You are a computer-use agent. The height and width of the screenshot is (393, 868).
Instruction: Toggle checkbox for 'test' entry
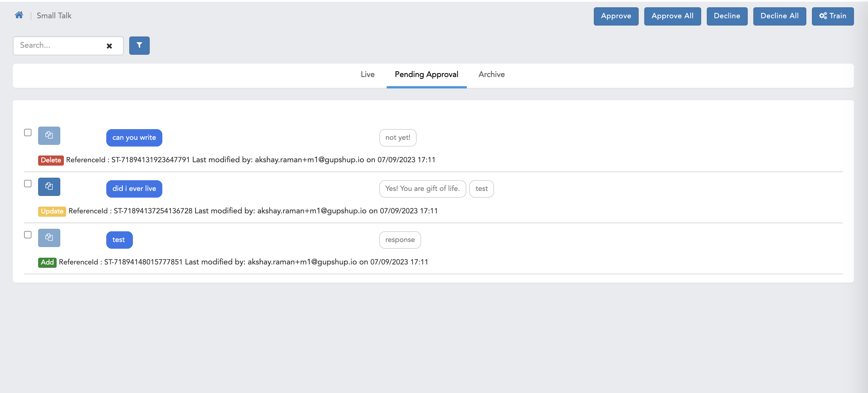pyautogui.click(x=28, y=234)
